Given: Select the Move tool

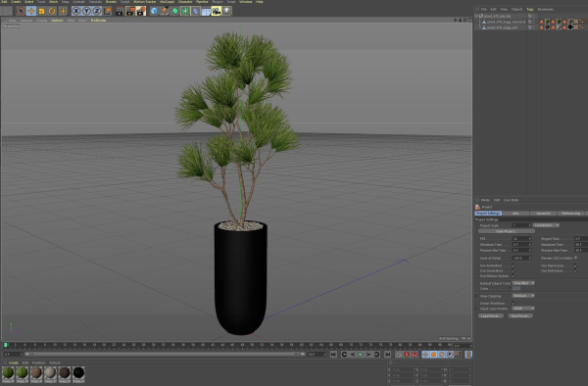Looking at the screenshot, I should 31,11.
